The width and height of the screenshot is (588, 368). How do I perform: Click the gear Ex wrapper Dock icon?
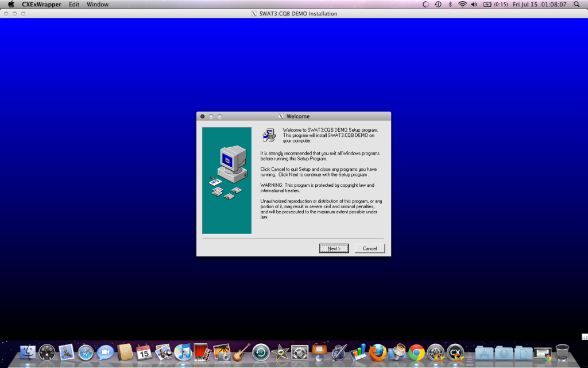coord(436,353)
